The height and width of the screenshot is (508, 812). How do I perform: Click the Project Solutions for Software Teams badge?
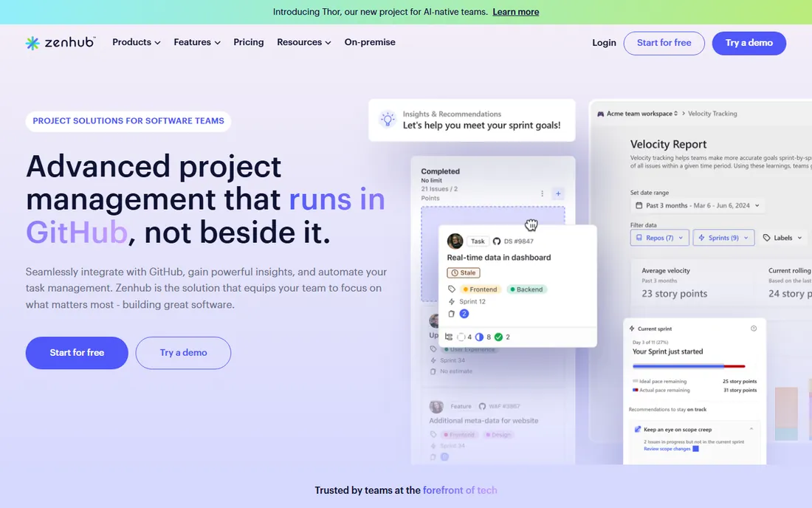(128, 121)
